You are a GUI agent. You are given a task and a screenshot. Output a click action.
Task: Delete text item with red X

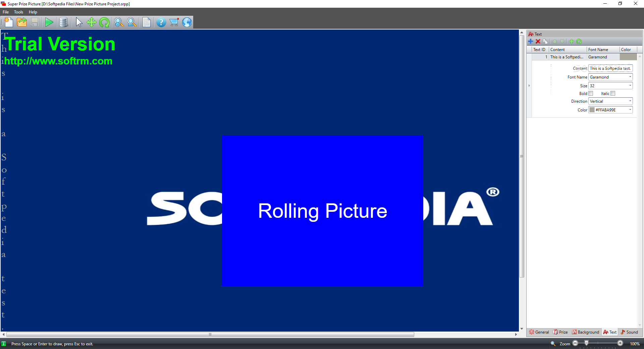click(538, 41)
